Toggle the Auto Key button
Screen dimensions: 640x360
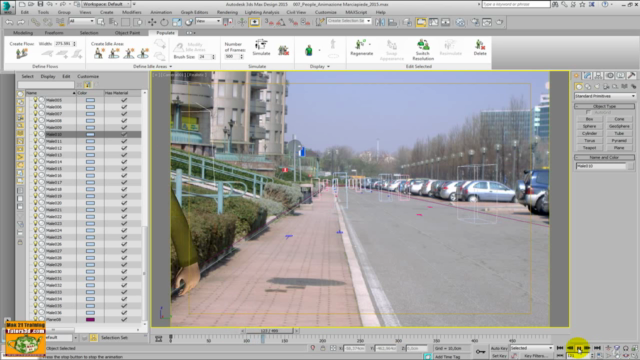coord(499,348)
